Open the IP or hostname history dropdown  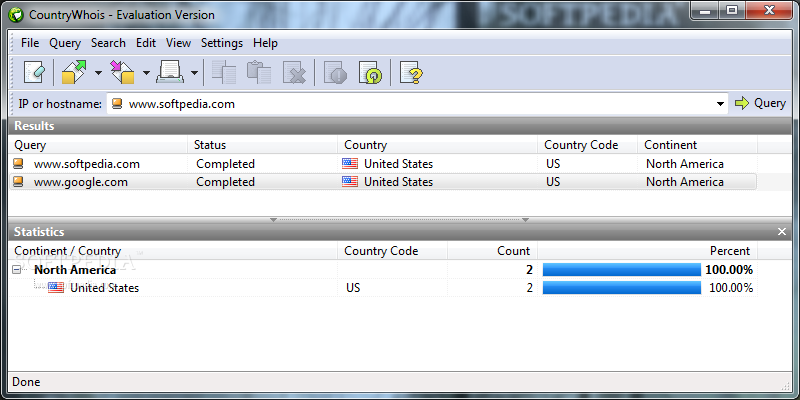720,104
